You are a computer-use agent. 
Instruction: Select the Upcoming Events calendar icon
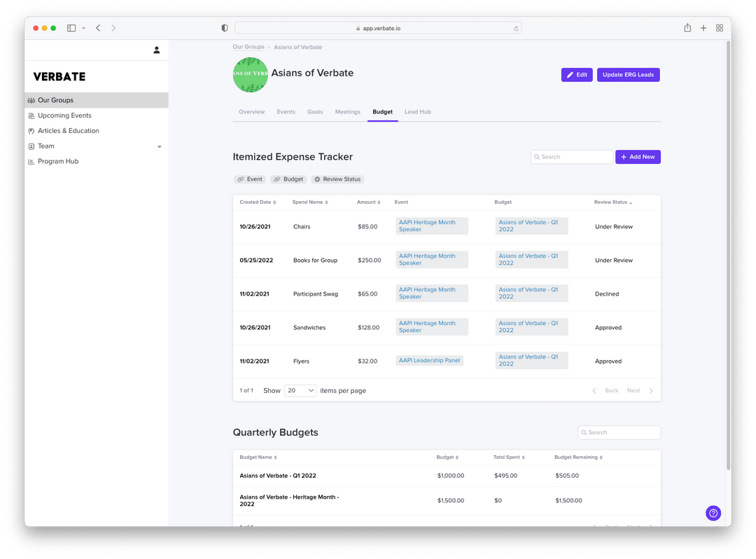point(30,115)
